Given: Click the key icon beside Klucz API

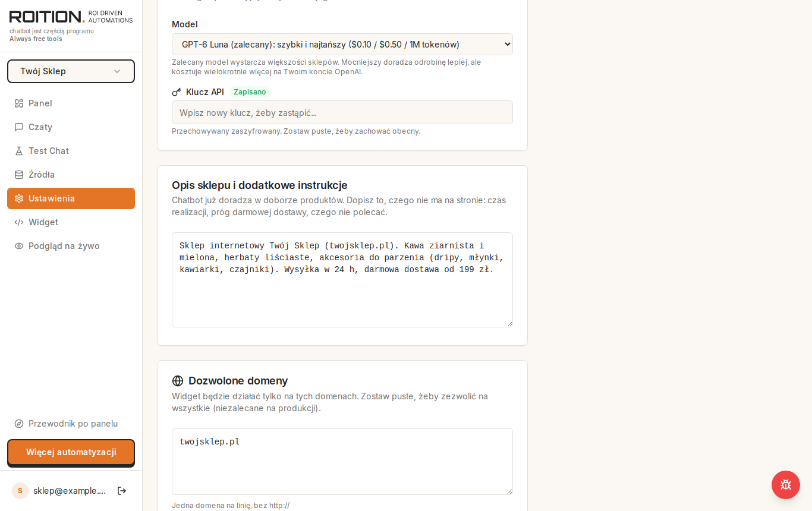Looking at the screenshot, I should (x=177, y=92).
